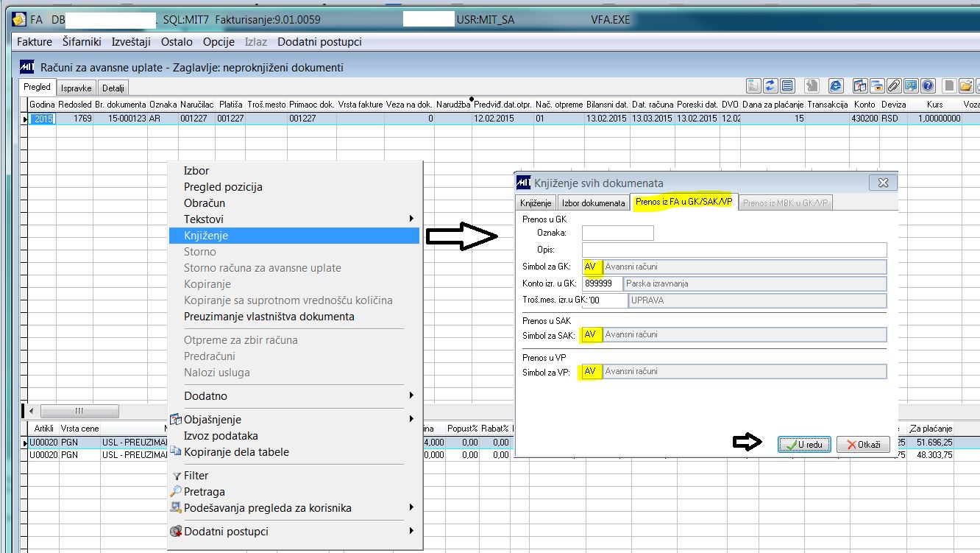This screenshot has width=980, height=553.
Task: Click the Vrsta cene column header
Action: pyautogui.click(x=79, y=429)
